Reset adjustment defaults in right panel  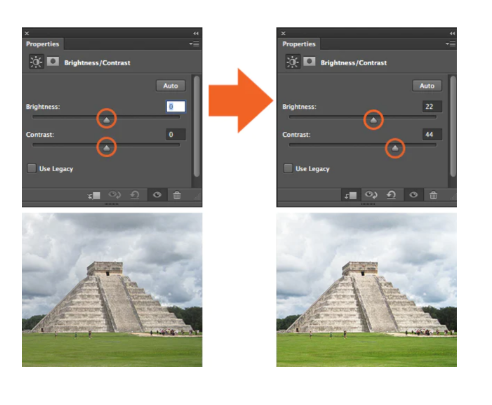(x=391, y=195)
